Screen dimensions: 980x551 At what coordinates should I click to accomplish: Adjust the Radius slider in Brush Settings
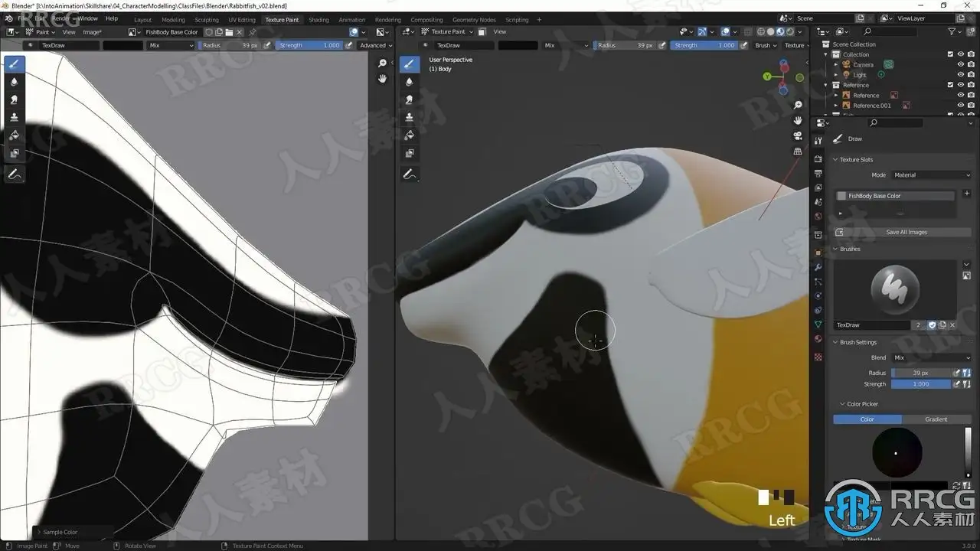pos(922,373)
